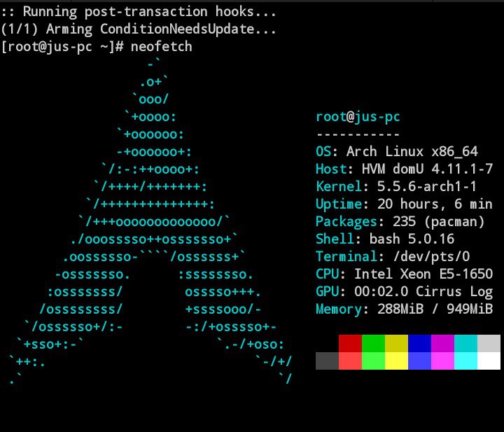
Task: Click the OS: Arch Linux x86_64 line
Action: 397,151
